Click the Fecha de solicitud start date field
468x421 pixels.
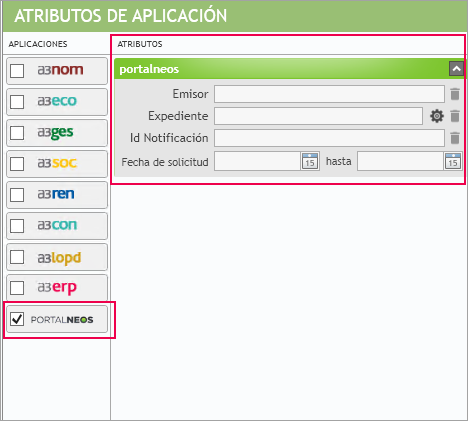click(258, 161)
